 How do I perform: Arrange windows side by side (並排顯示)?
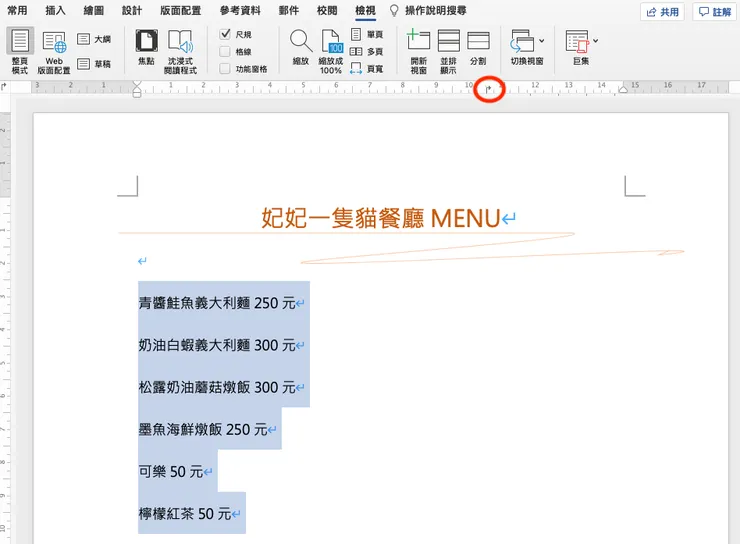tap(448, 51)
